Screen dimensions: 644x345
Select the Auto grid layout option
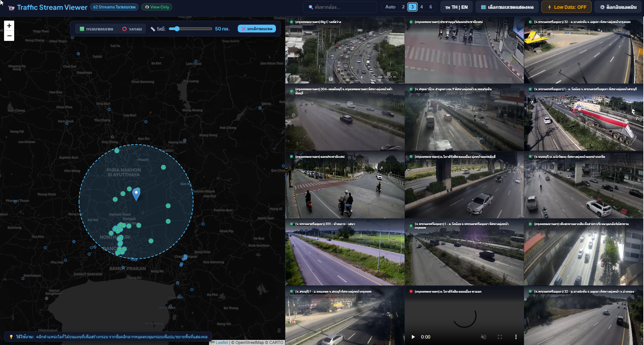click(390, 7)
